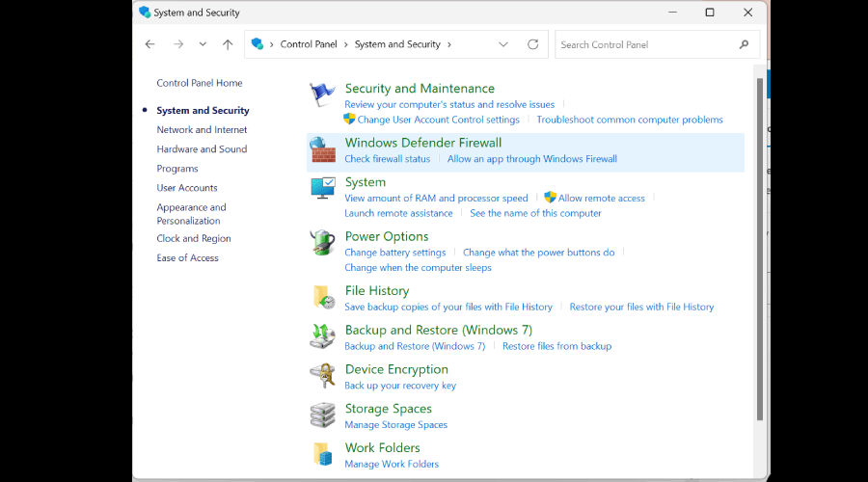Expand the chevron before Control Panel in the breadcrumb

point(271,44)
